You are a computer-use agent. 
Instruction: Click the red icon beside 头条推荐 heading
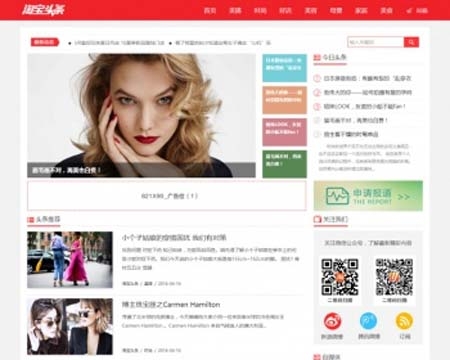click(31, 219)
